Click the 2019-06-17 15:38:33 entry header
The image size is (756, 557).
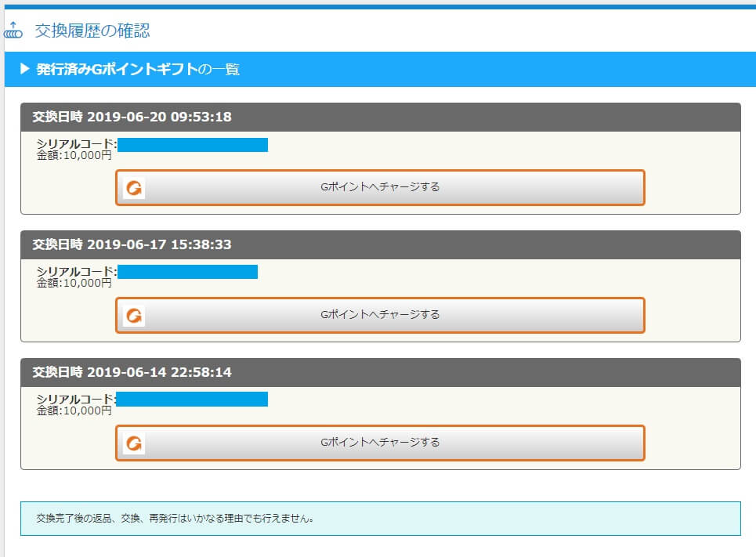pyautogui.click(x=132, y=244)
